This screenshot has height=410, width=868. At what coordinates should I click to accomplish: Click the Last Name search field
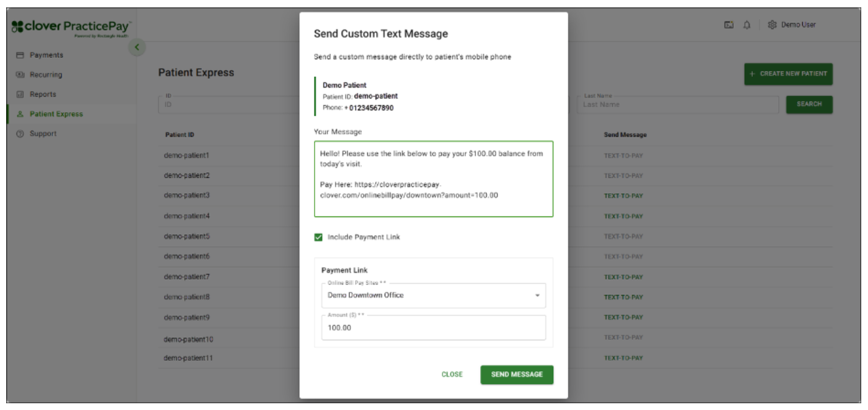677,105
